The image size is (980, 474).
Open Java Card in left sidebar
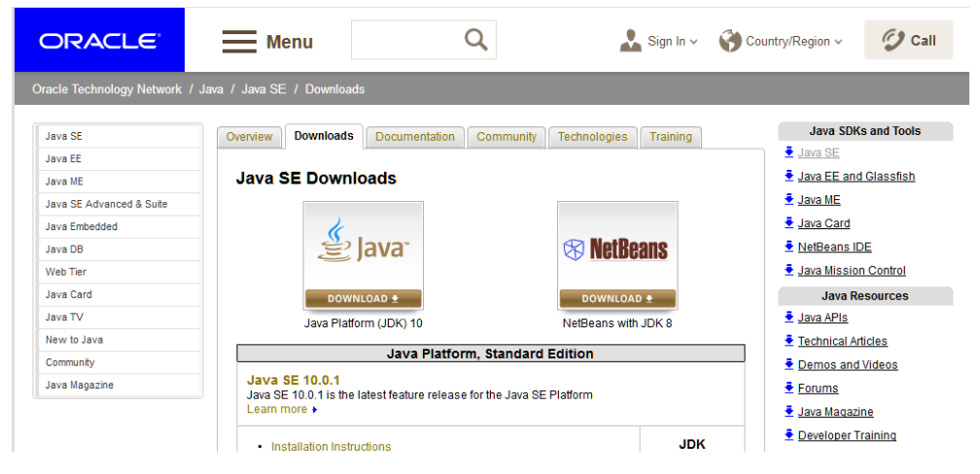point(120,294)
